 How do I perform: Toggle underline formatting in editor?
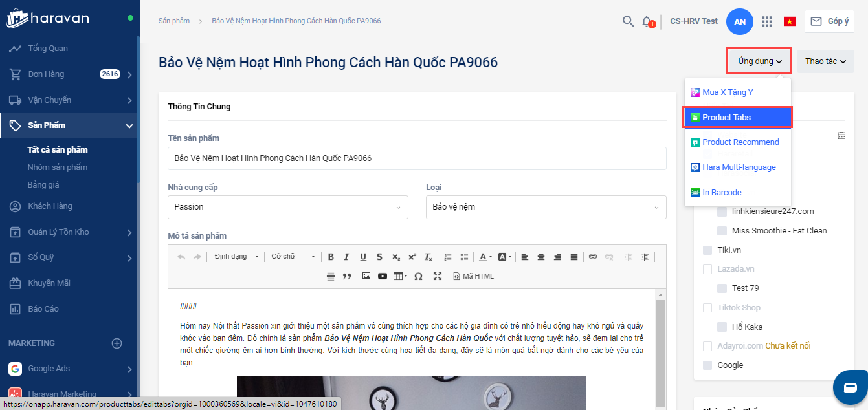[363, 257]
